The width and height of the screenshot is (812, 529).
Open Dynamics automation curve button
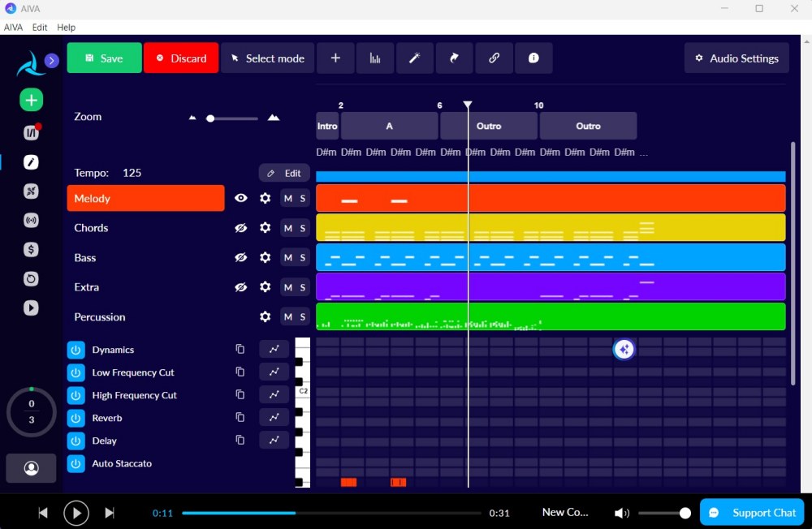tap(274, 350)
